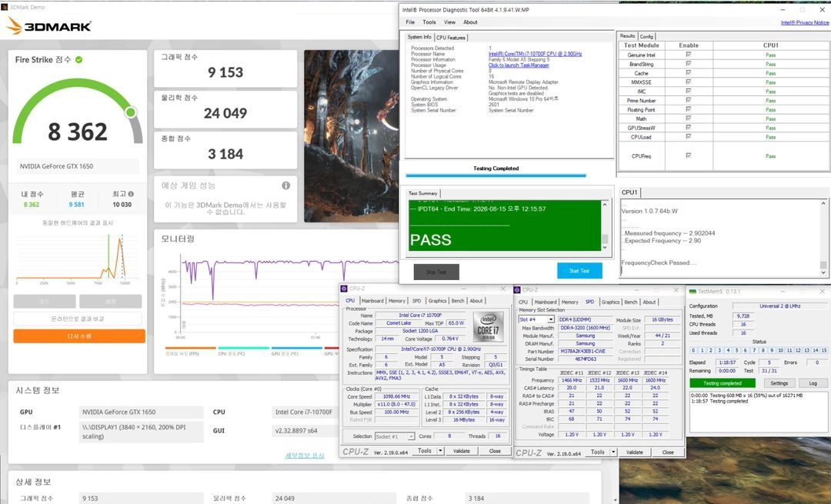Click the processor name link i7-10700F
The height and width of the screenshot is (504, 831).
[535, 54]
